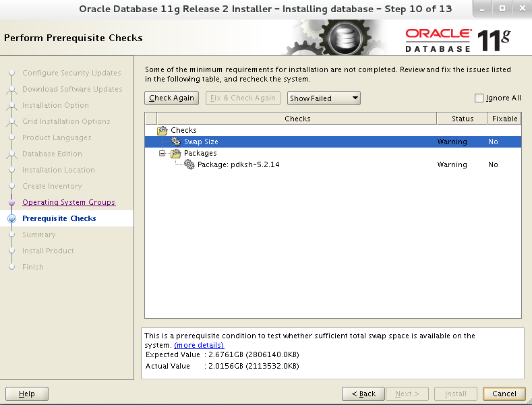This screenshot has height=405, width=532.
Task: Click the Fix & Check Again button
Action: [x=243, y=98]
